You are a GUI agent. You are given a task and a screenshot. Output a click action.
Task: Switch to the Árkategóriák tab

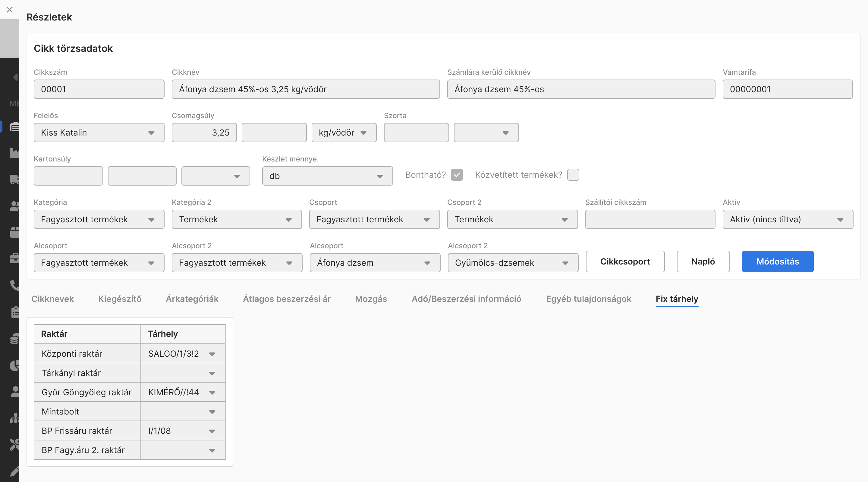coord(192,299)
